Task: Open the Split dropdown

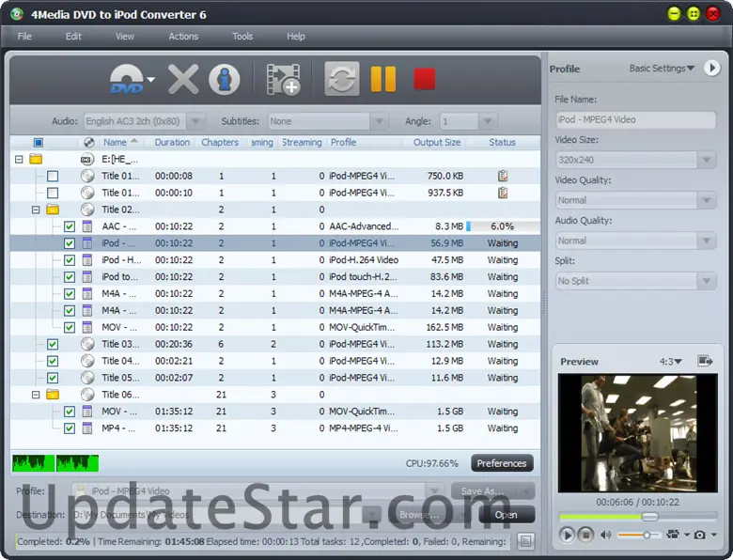Action: pyautogui.click(x=707, y=281)
